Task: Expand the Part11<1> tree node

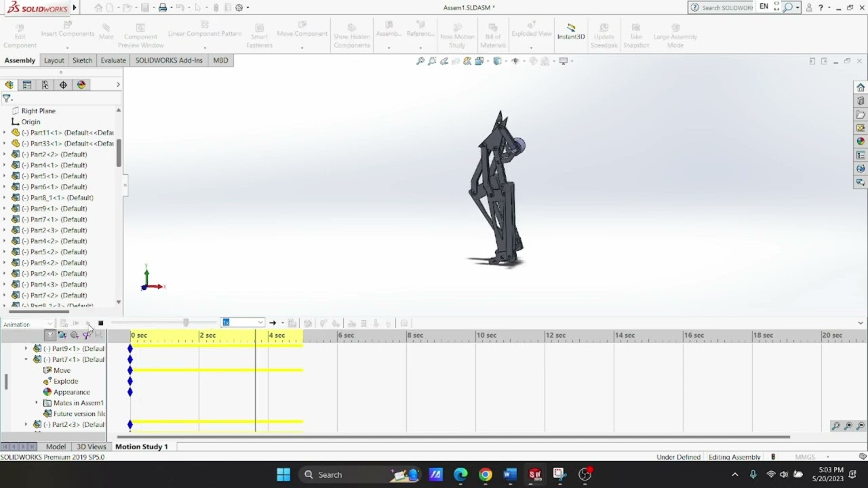Action: (4, 133)
